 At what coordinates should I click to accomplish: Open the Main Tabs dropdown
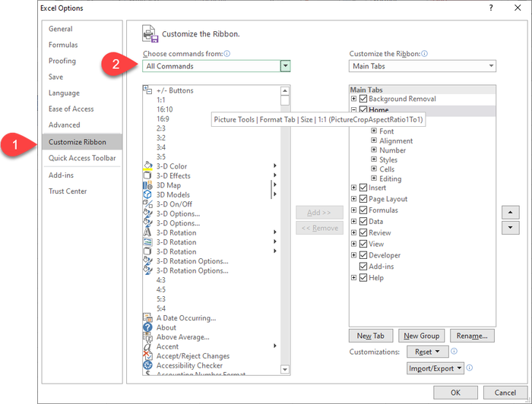[491, 66]
